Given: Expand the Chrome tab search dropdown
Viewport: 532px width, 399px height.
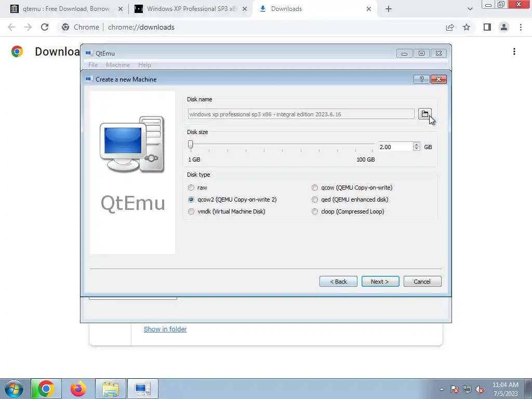Looking at the screenshot, I should point(470,9).
